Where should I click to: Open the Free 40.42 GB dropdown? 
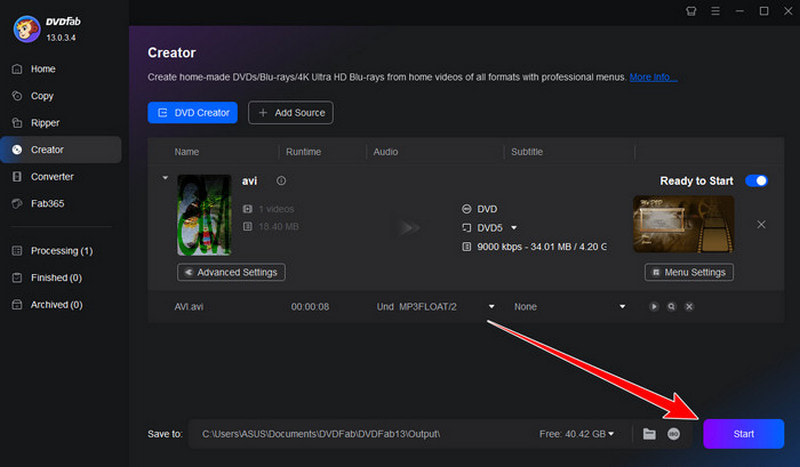[x=577, y=434]
